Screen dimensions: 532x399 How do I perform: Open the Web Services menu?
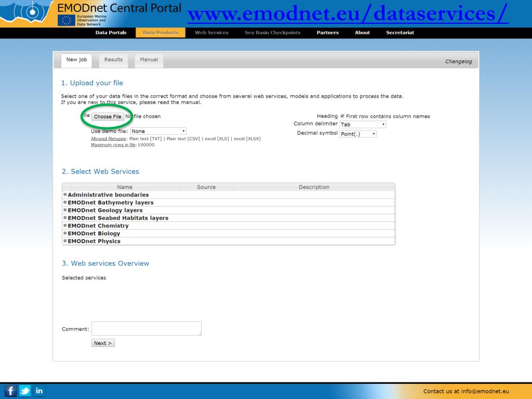tap(211, 33)
